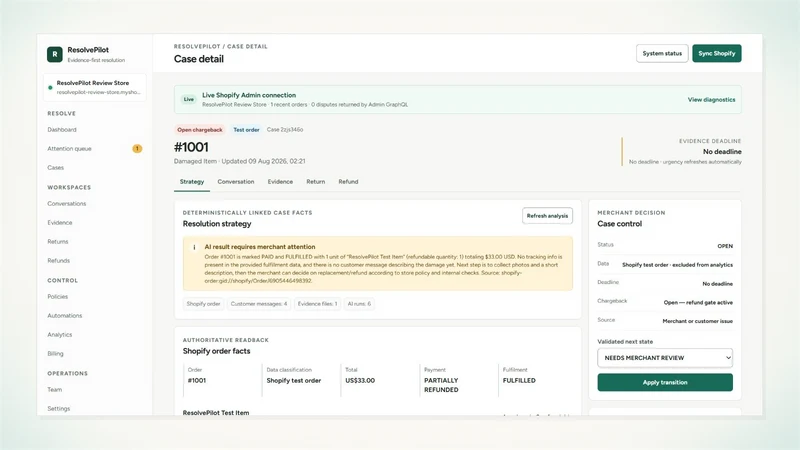The image size is (800, 450).
Task: Open Analytics in the sidebar
Action: tap(60, 335)
